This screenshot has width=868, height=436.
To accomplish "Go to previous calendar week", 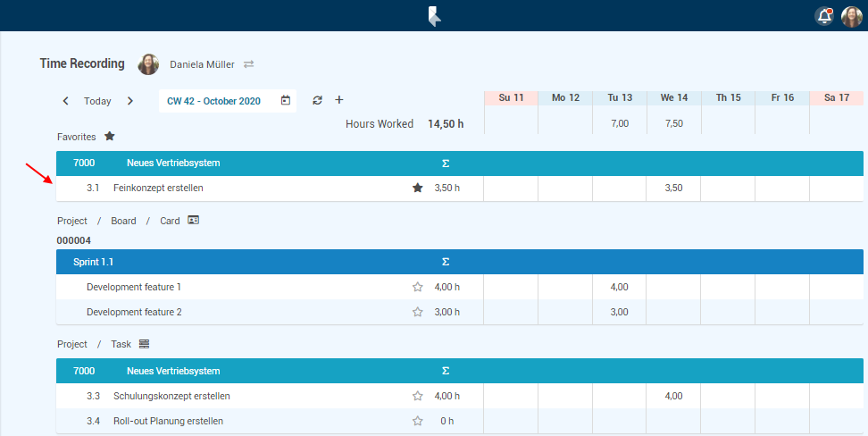I will (66, 101).
